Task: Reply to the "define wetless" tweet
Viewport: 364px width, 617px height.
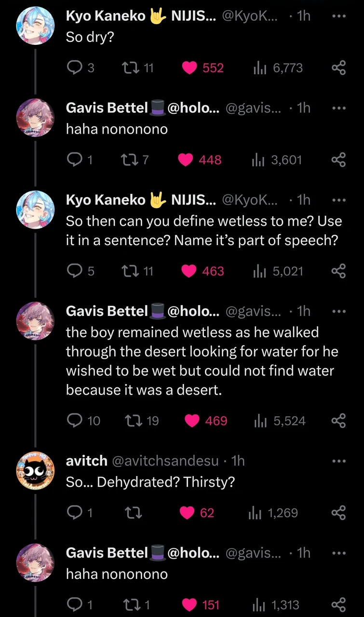Action: [74, 271]
